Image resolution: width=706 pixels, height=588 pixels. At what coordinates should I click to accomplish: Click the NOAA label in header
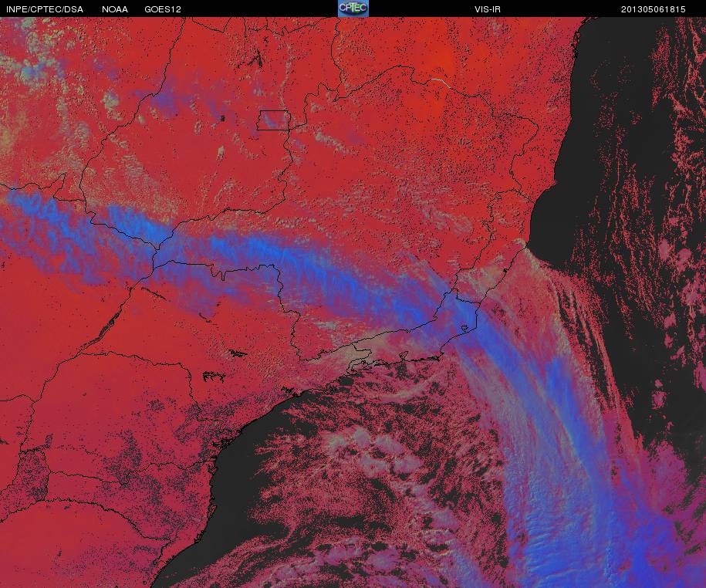pyautogui.click(x=115, y=9)
